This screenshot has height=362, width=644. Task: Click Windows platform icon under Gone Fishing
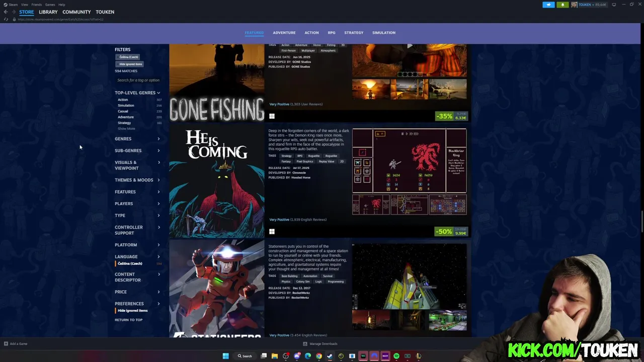tap(272, 116)
